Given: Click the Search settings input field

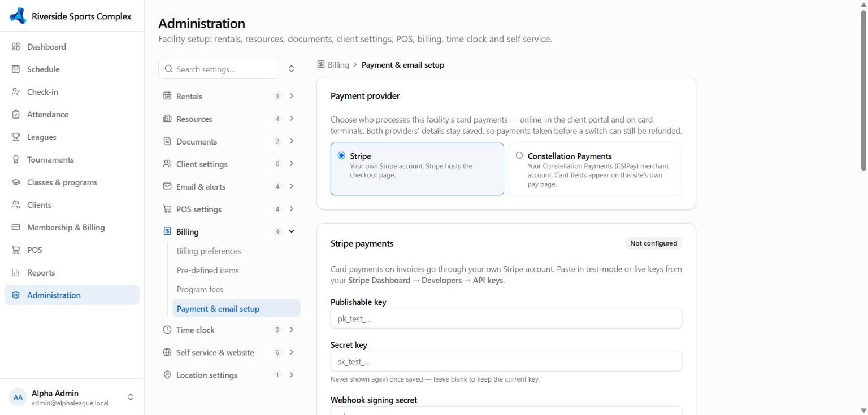Looking at the screenshot, I should pos(219,69).
